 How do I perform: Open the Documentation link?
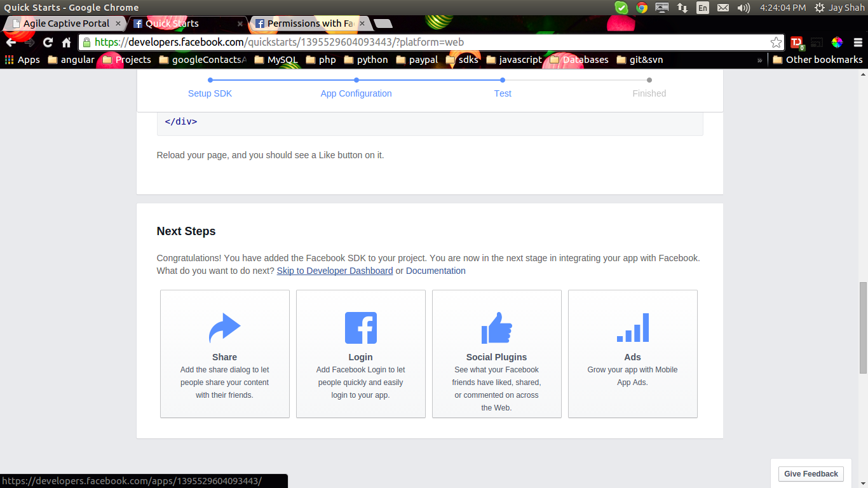coord(436,271)
